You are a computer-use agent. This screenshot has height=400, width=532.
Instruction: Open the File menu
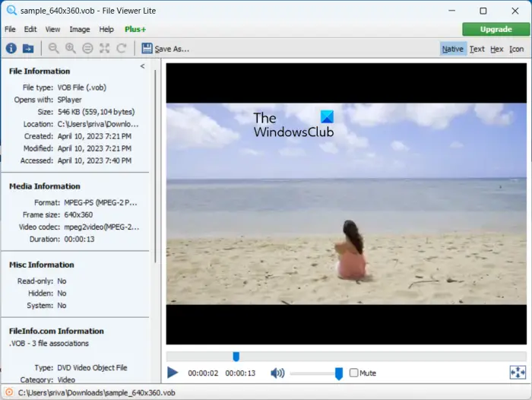coord(10,29)
